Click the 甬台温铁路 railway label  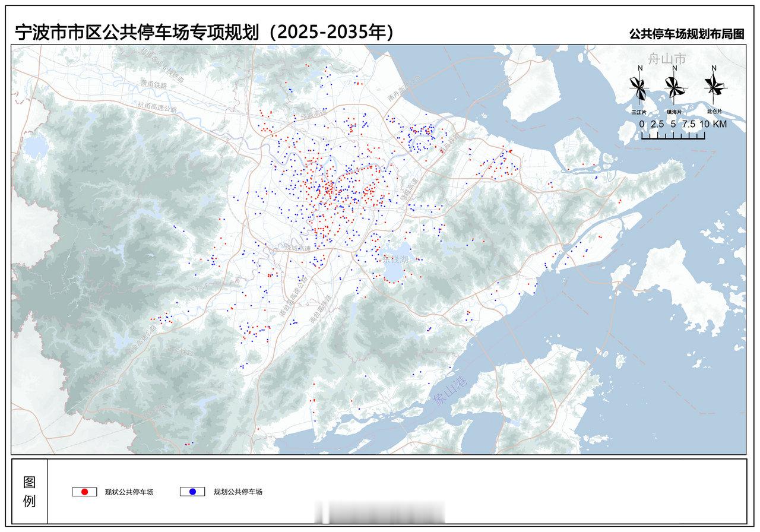(320, 309)
